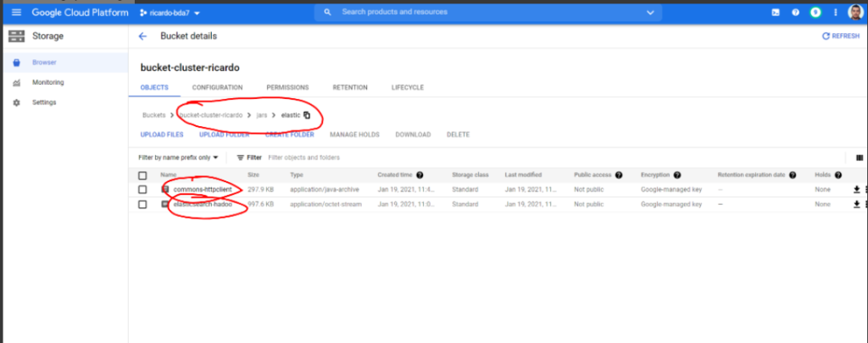The width and height of the screenshot is (868, 343).
Task: Open the ricardo-bda7 project selector
Action: tap(170, 13)
